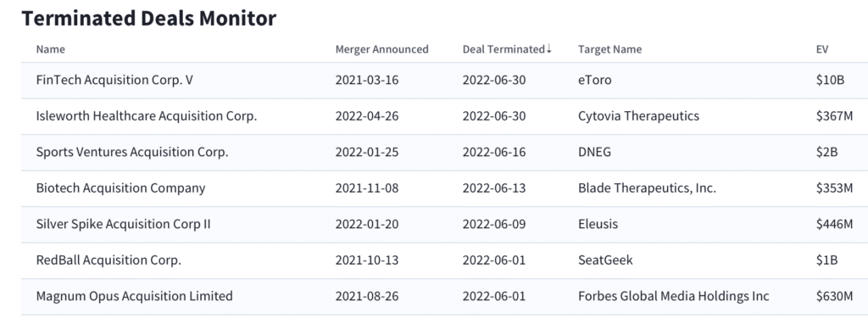Screen dimensions: 868x319
Task: Click the sort arrow beside Deal Terminated
Action: tap(548, 48)
